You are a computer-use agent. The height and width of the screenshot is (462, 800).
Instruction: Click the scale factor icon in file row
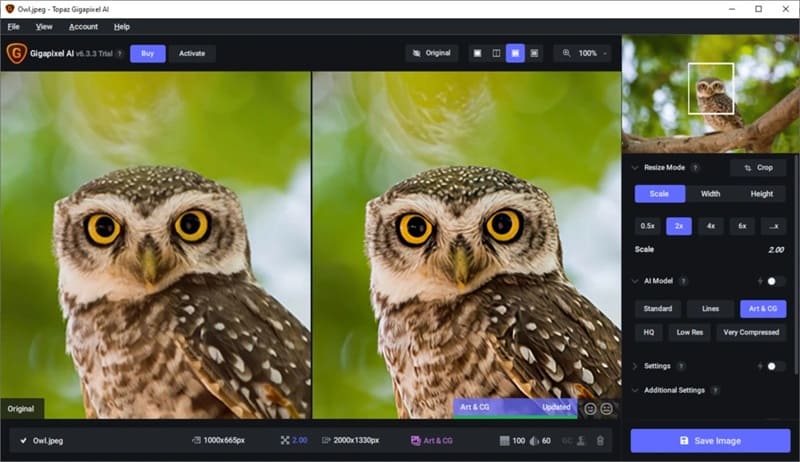pos(285,440)
